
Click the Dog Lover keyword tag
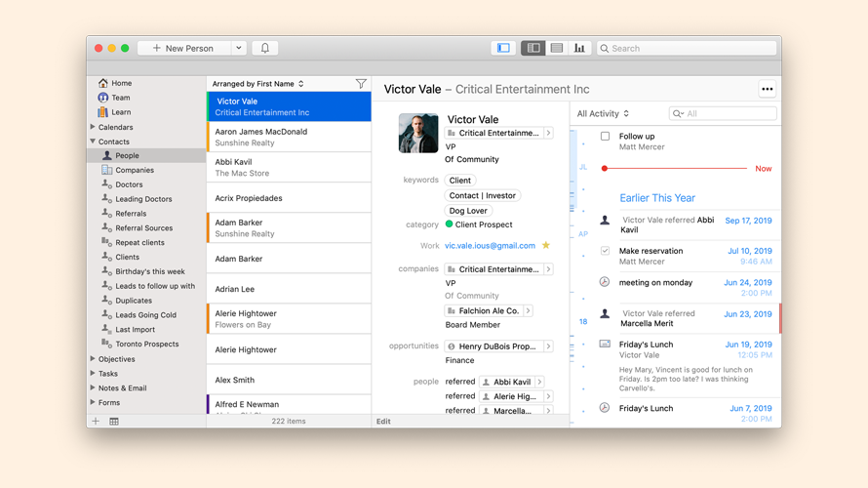(x=468, y=211)
